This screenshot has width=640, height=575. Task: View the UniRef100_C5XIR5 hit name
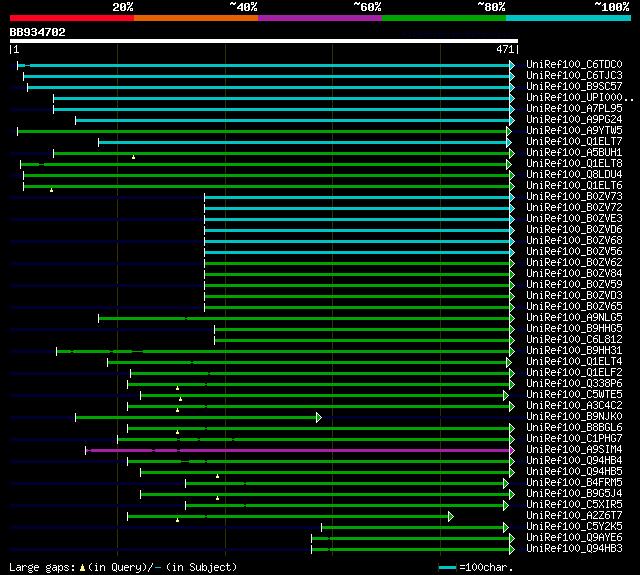pyautogui.click(x=574, y=505)
